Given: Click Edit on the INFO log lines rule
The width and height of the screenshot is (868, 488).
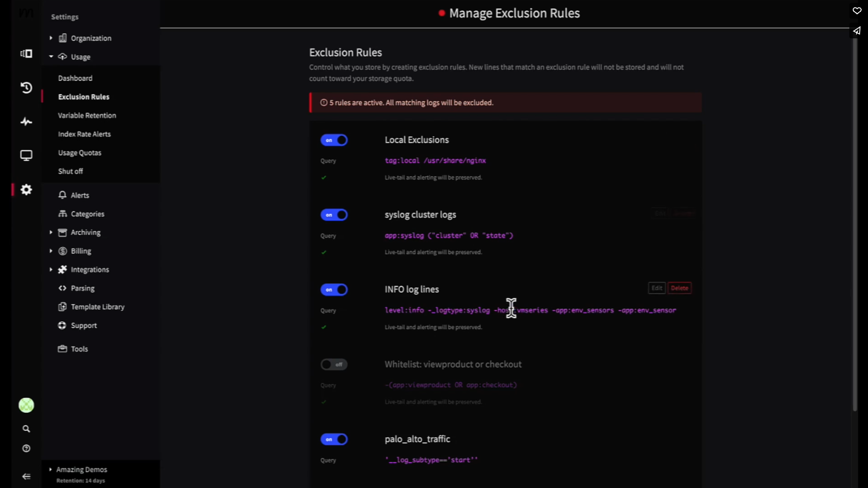Looking at the screenshot, I should [656, 288].
